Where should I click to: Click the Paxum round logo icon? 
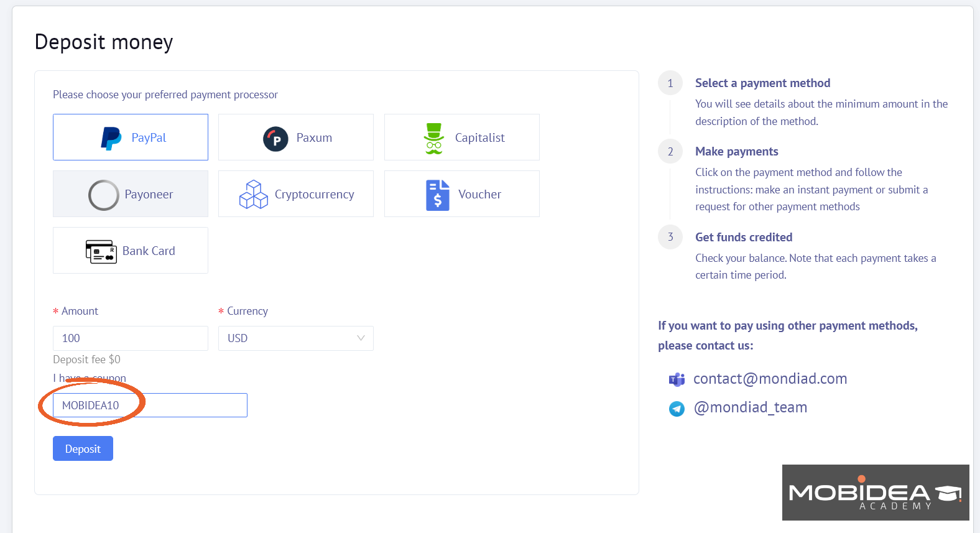[275, 139]
